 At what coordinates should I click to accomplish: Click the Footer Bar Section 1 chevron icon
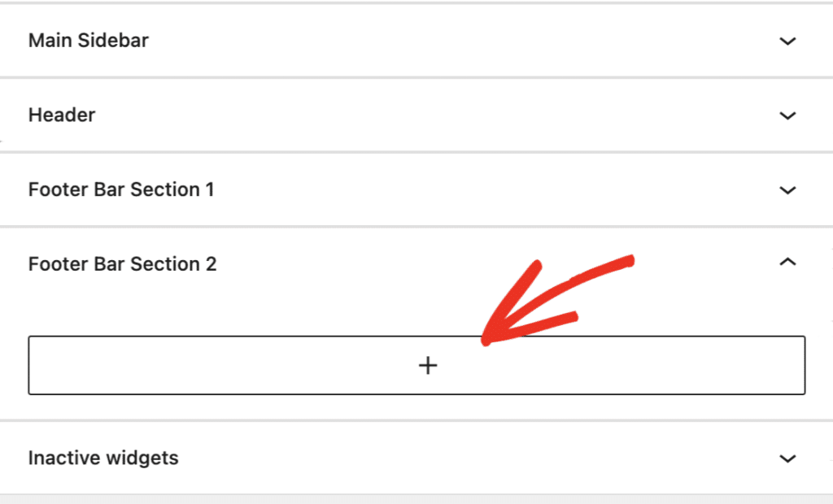[x=787, y=189]
